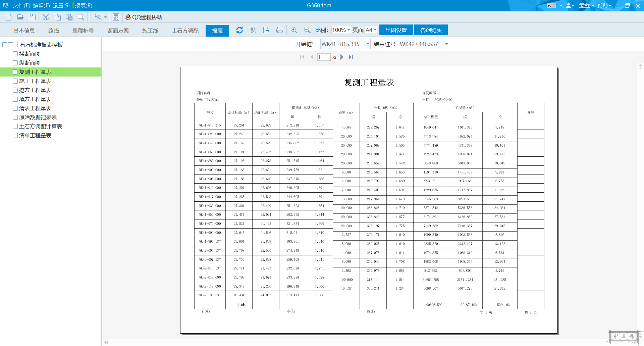
Task: Click the Save disk icon
Action: pyautogui.click(x=32, y=17)
